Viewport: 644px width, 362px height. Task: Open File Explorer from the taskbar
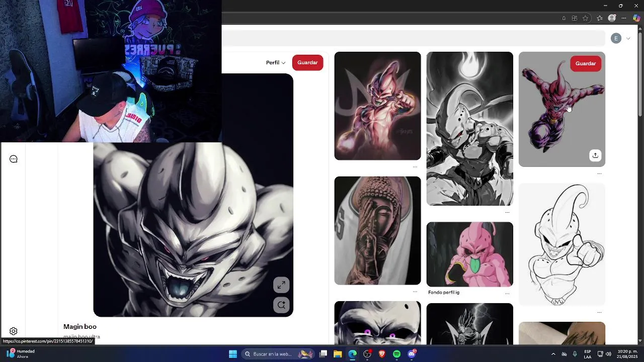(x=338, y=354)
